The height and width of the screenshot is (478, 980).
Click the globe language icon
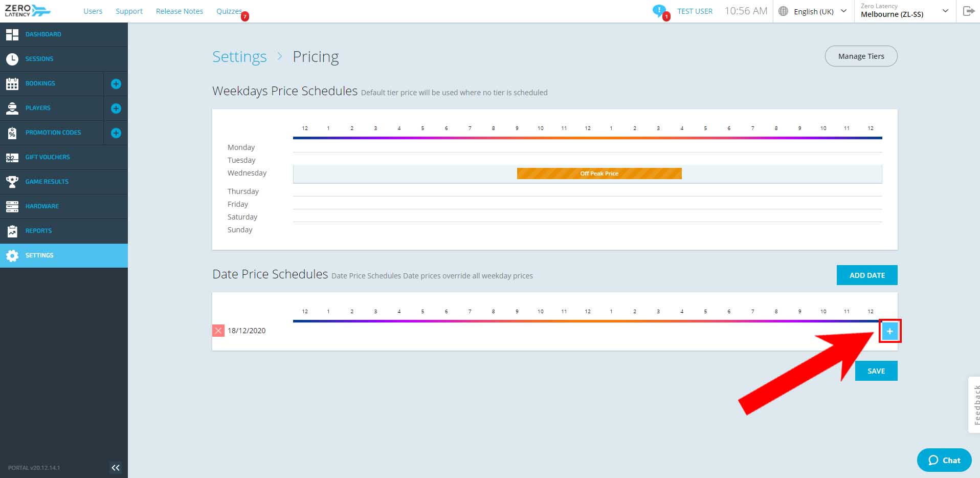click(x=783, y=11)
